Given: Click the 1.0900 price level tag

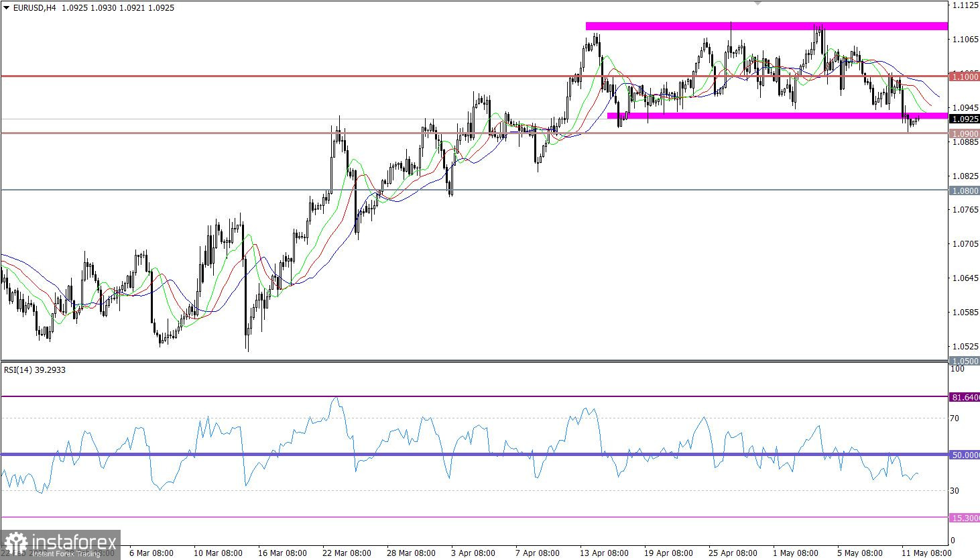Looking at the screenshot, I should 965,133.
